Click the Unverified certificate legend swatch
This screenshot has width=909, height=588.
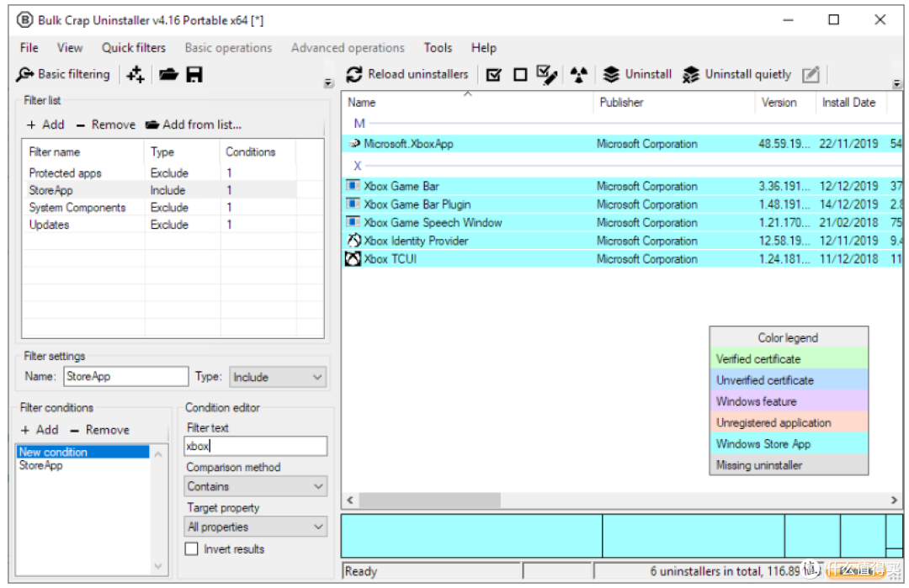pyautogui.click(x=789, y=380)
